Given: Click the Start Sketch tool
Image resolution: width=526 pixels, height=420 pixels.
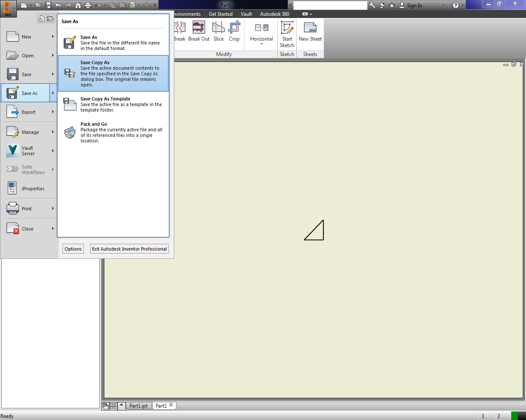Looking at the screenshot, I should click(x=286, y=35).
